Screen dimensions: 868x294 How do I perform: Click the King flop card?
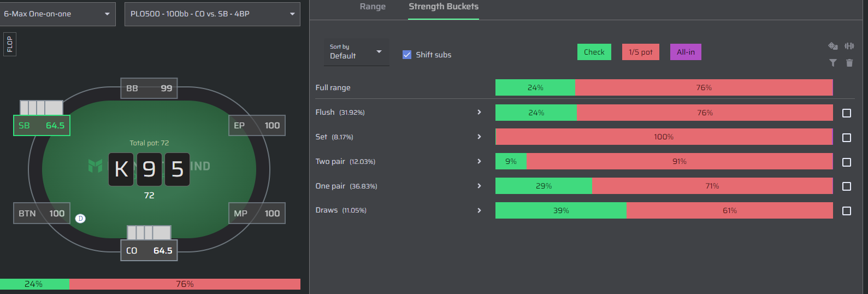pyautogui.click(x=121, y=169)
